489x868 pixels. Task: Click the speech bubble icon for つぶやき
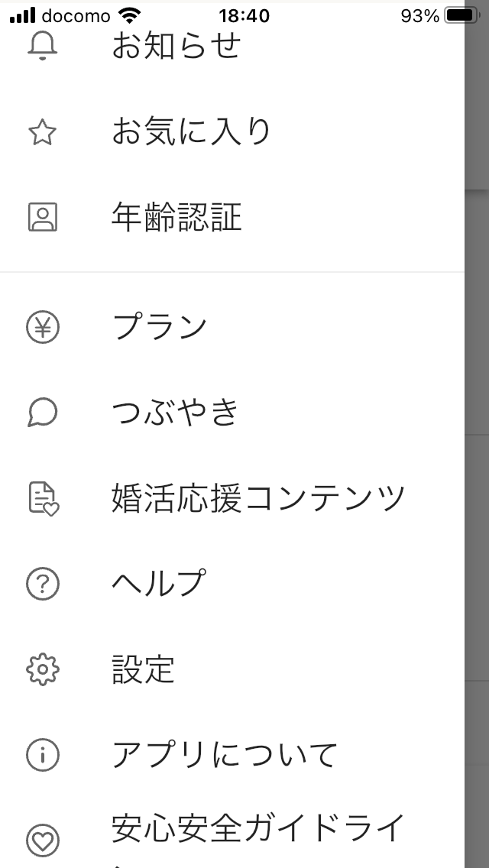[x=44, y=413]
